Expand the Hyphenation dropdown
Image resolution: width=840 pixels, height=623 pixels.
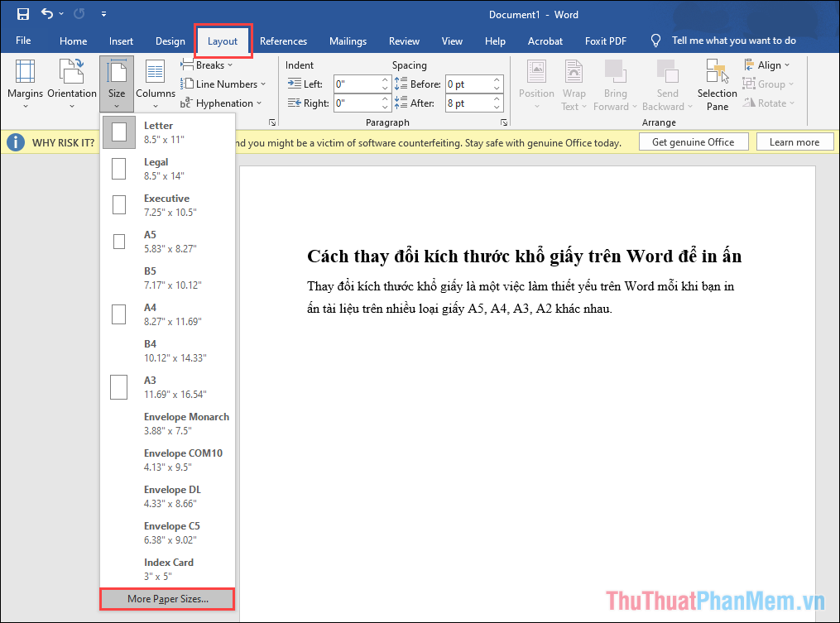click(219, 103)
